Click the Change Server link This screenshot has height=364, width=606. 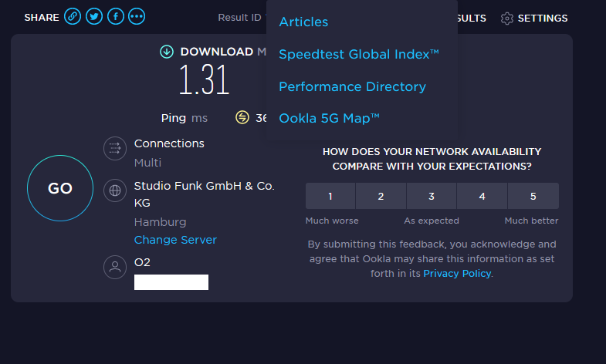pos(175,240)
